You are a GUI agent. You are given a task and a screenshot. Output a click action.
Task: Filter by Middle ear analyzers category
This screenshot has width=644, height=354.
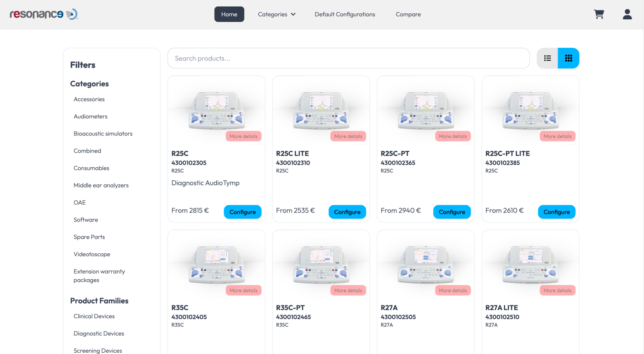pos(101,185)
